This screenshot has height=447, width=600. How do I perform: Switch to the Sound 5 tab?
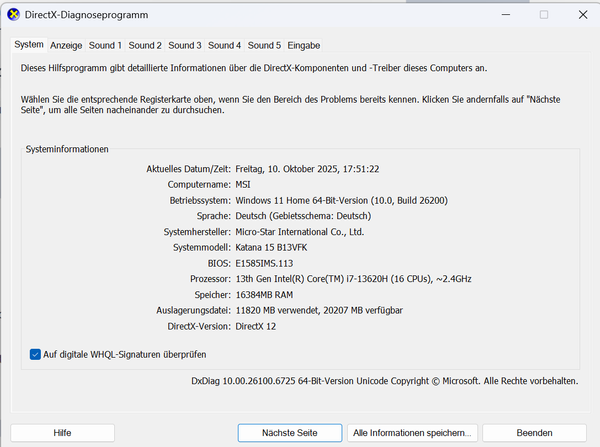point(264,45)
